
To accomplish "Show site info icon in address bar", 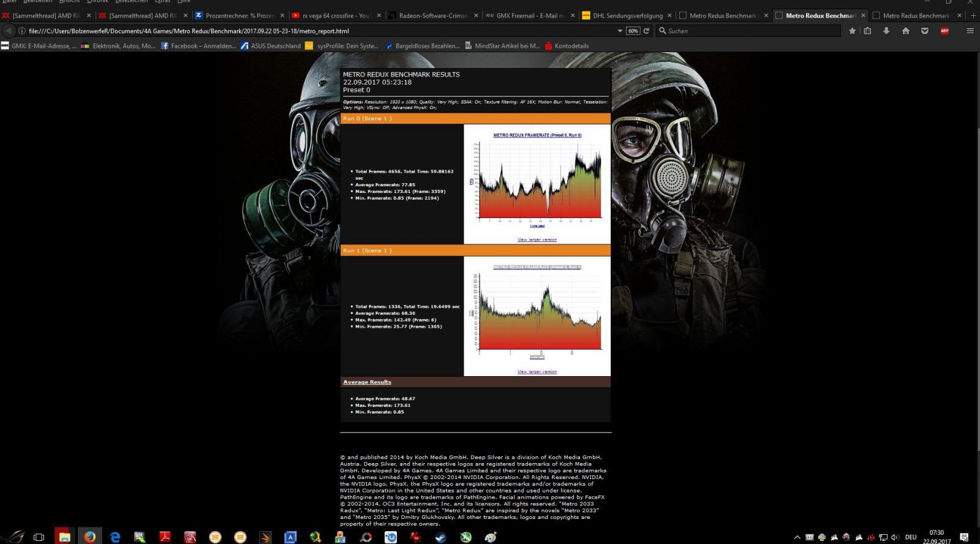I will [22, 31].
